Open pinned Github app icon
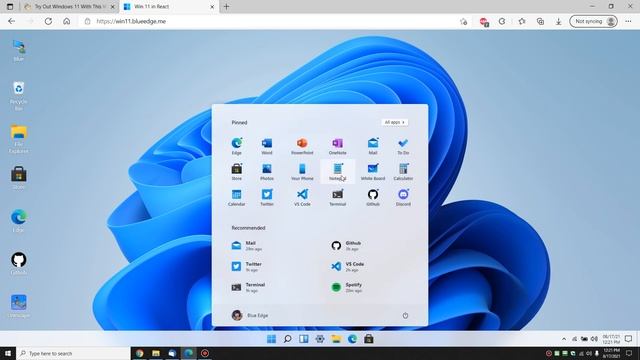 point(373,198)
